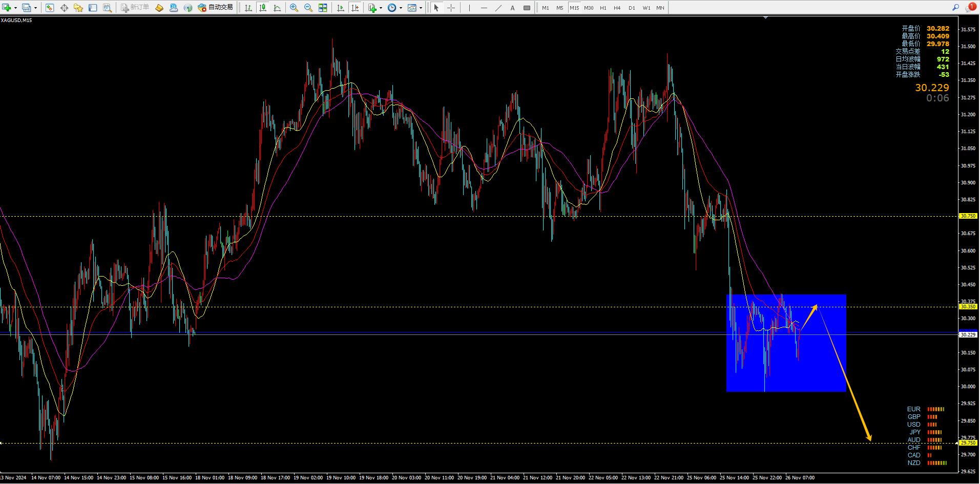Select the 29.750 yellow price label

tap(968, 443)
